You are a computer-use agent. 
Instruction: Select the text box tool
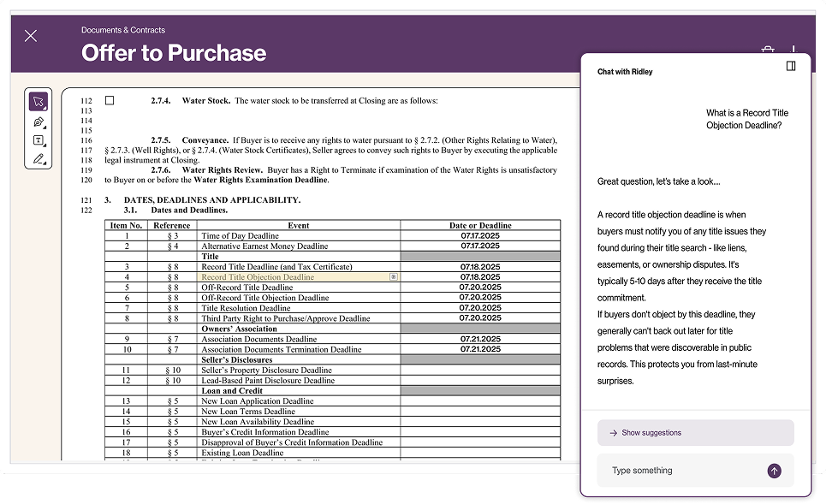(x=39, y=140)
